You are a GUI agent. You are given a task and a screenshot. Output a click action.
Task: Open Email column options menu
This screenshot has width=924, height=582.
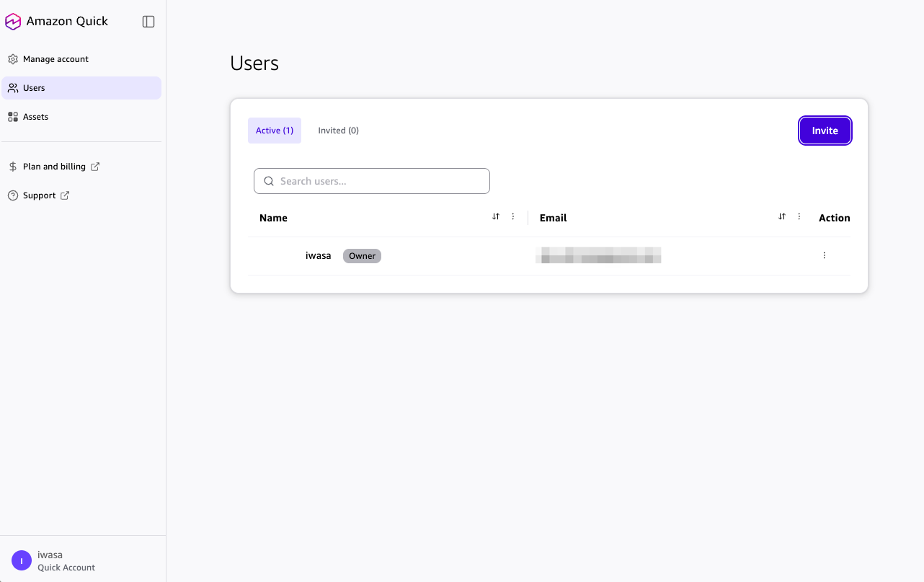[x=799, y=216]
